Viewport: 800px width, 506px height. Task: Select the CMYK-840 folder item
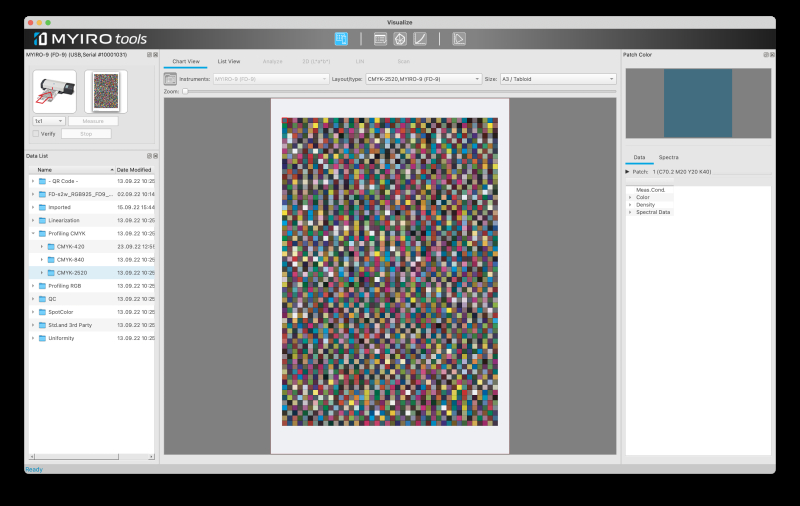(x=70, y=260)
